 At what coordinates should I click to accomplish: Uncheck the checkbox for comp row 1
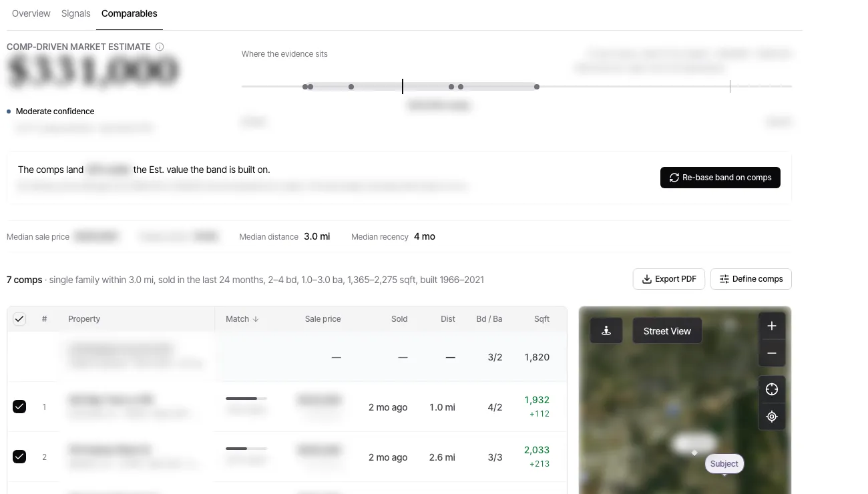[x=19, y=407]
